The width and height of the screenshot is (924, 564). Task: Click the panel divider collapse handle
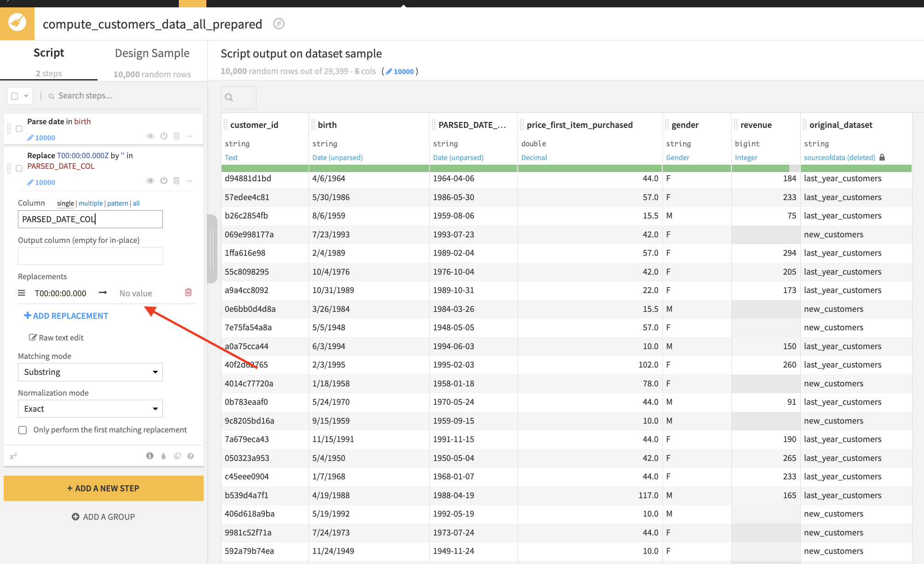212,249
